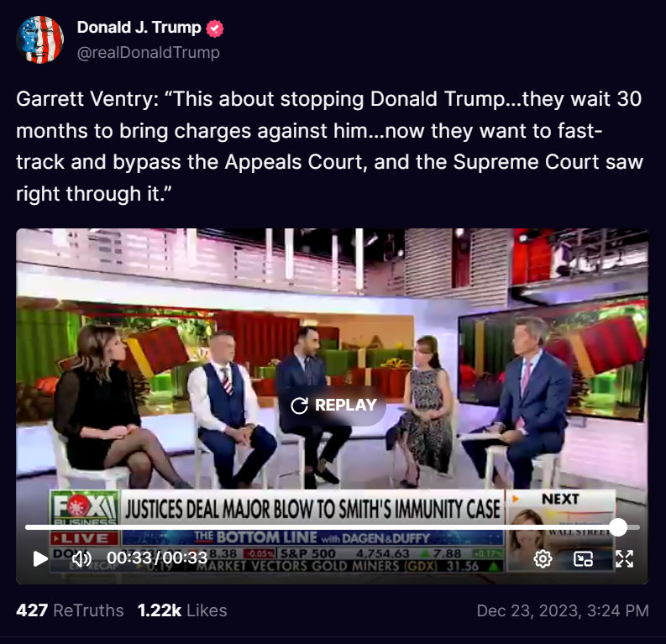Open the video settings gear icon
The width and height of the screenshot is (666, 644).
tap(543, 558)
